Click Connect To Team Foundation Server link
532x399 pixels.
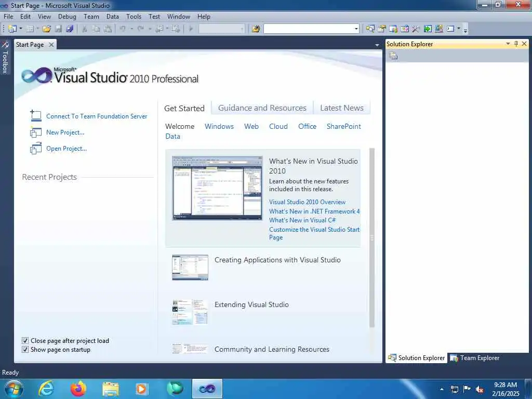(97, 116)
